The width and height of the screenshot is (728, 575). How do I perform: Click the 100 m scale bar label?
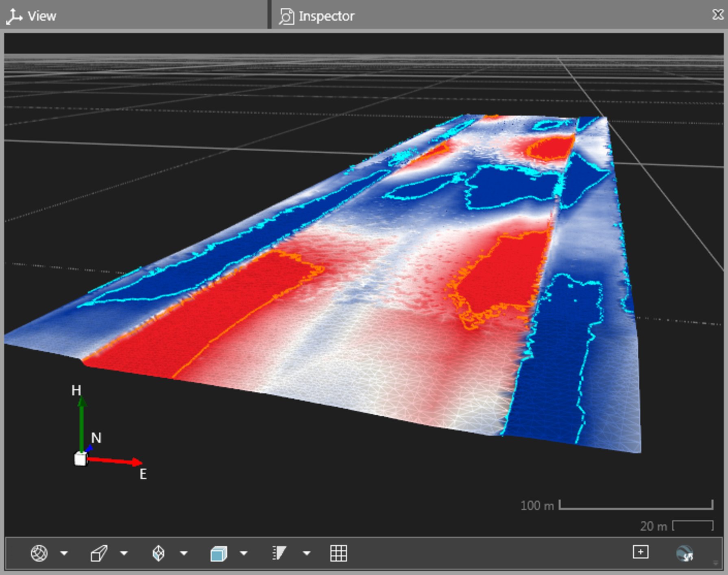[x=537, y=506]
